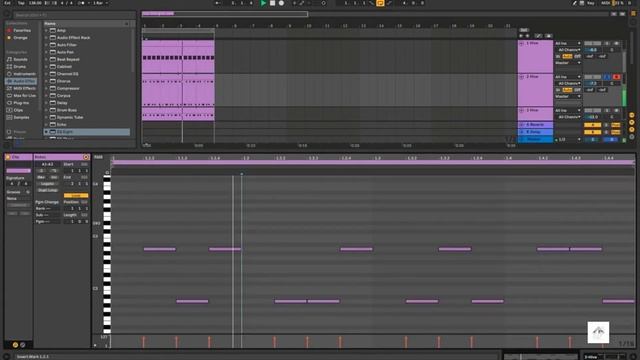640x360 pixels.
Task: Toggle the metronome
Action: (82, 3)
